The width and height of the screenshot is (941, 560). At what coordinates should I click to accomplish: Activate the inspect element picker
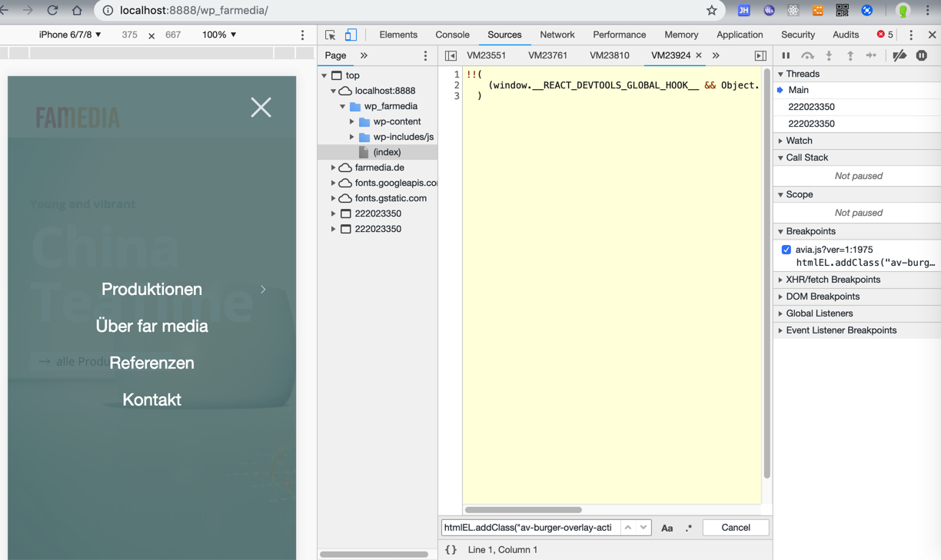(331, 35)
